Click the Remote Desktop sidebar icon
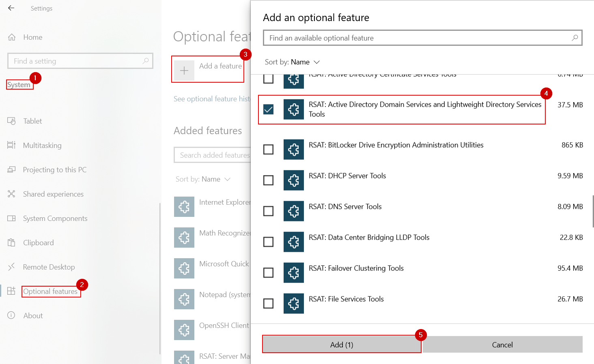Screen dimensions: 594x364 (11, 267)
